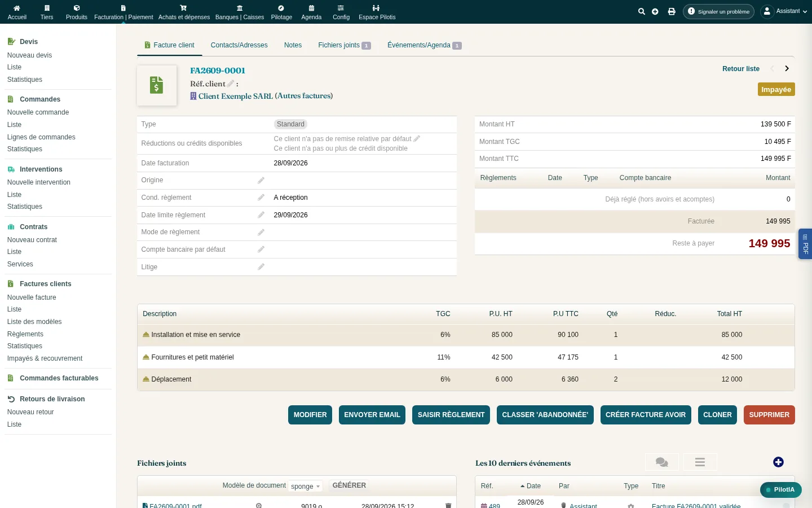Viewport: 812px width, 508px height.
Task: Show events as conversation bubbles view
Action: [x=662, y=462]
